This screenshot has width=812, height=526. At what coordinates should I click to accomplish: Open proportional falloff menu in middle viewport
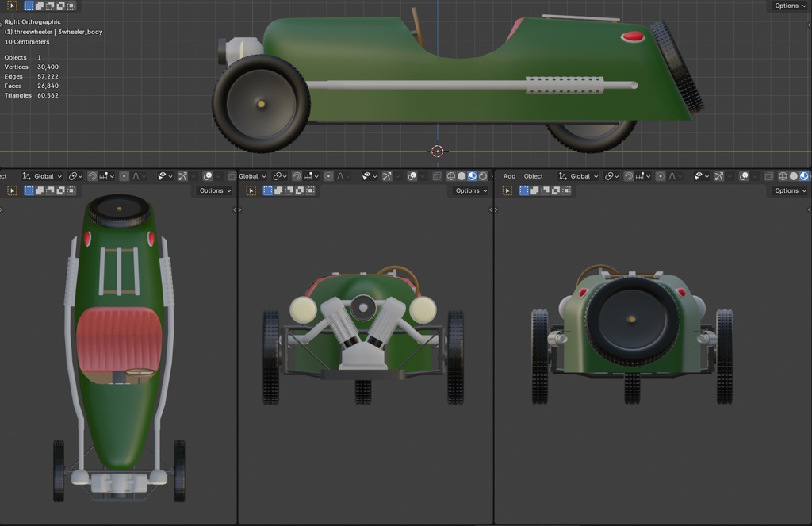pos(343,176)
